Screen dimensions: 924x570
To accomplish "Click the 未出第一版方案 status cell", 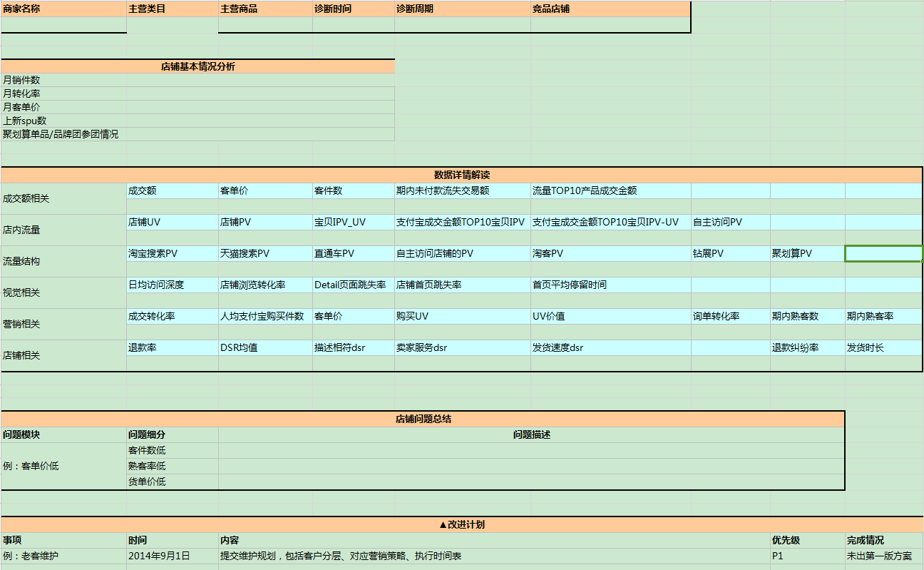I will (x=884, y=556).
